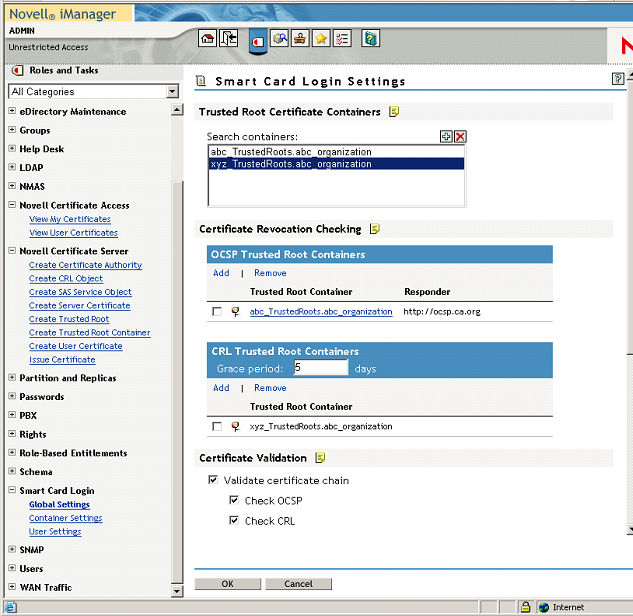Toggle the Check CRL checkbox
633x616 pixels.
point(234,520)
